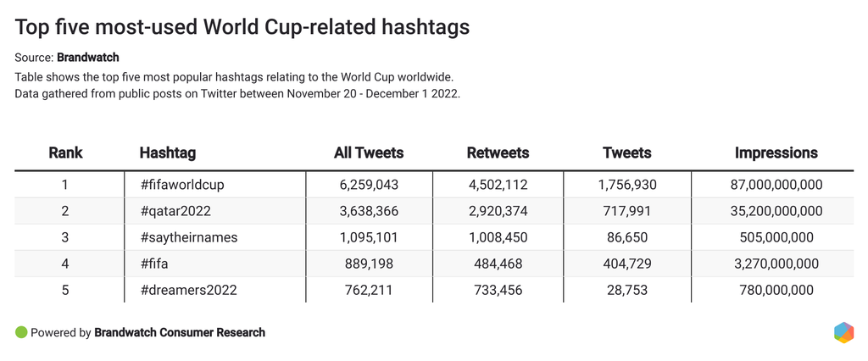Select the #qatar2022 hashtag cell
The height and width of the screenshot is (361, 868).
[x=175, y=211]
